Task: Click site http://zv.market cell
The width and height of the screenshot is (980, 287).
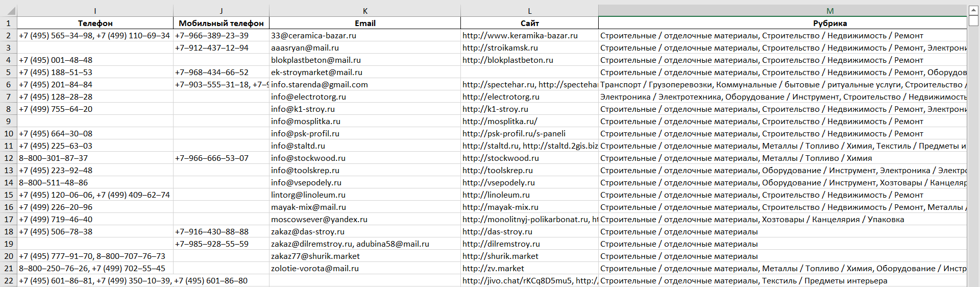Action: point(529,268)
